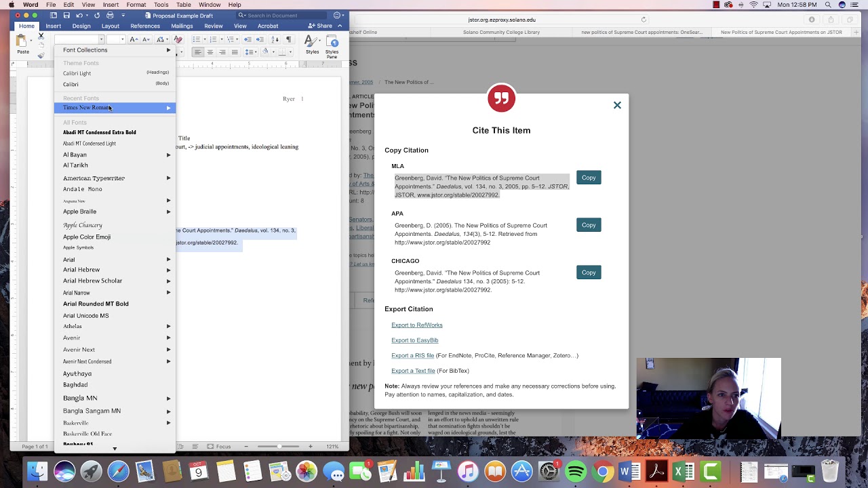
Task: Switch to the Review ribbon tab
Action: click(214, 26)
